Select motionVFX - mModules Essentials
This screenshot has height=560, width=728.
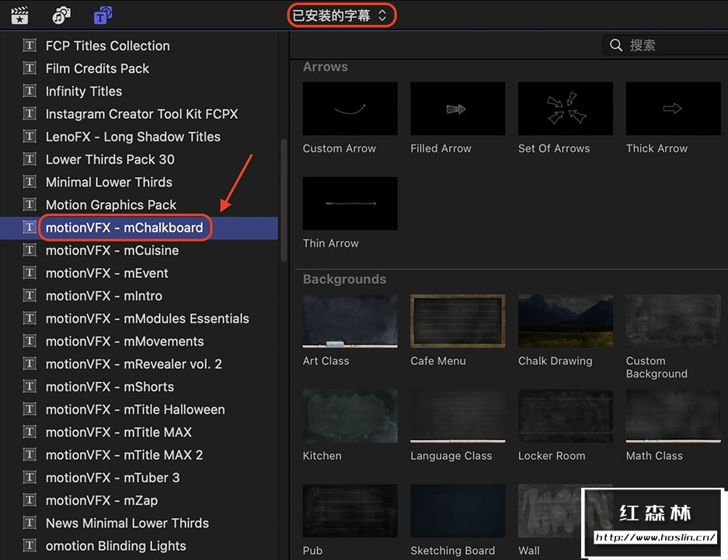coord(148,318)
